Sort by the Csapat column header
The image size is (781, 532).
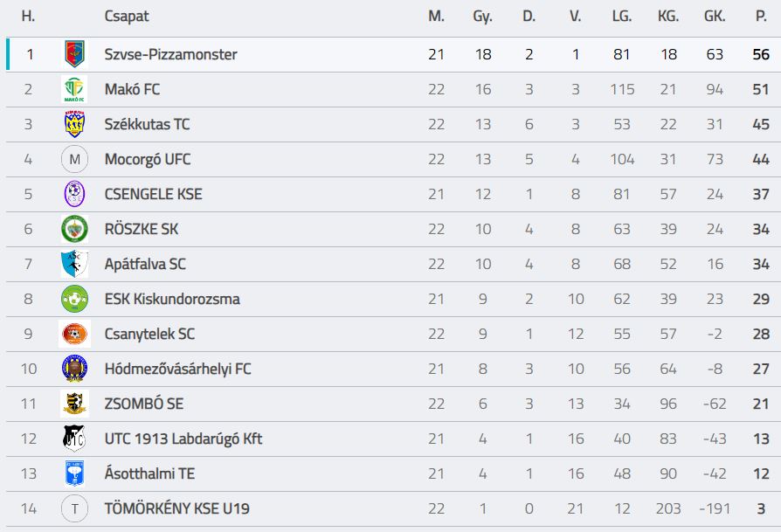pyautogui.click(x=127, y=17)
